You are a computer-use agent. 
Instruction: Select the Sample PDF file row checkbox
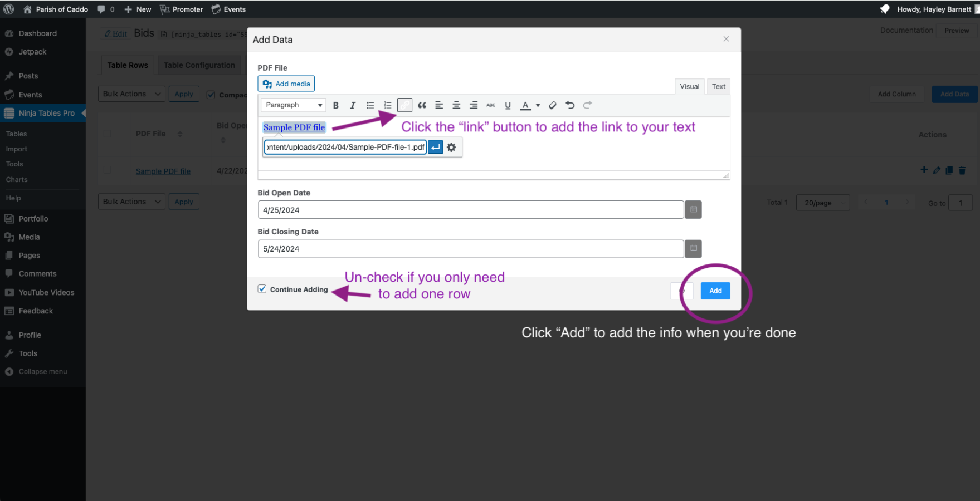point(108,170)
